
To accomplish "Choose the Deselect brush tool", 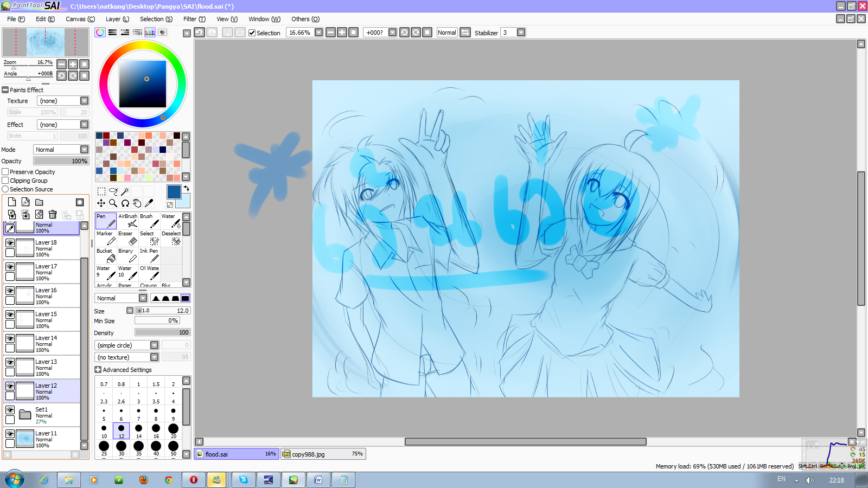I will tap(171, 238).
